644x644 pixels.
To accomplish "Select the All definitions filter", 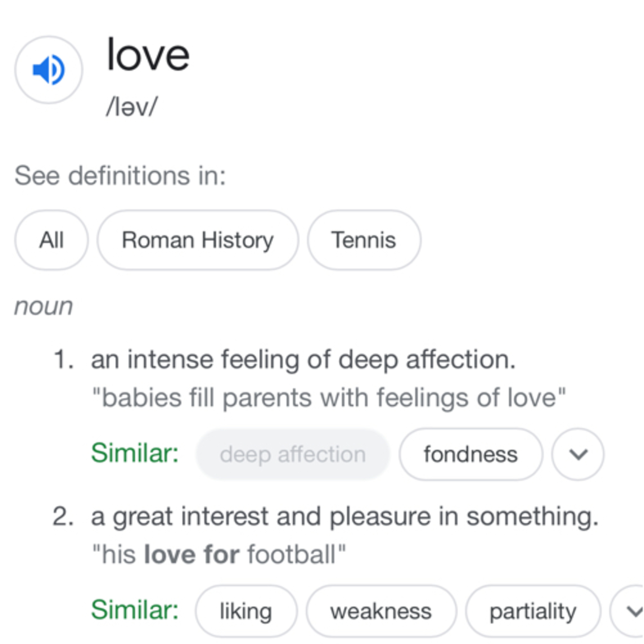I will pos(51,240).
